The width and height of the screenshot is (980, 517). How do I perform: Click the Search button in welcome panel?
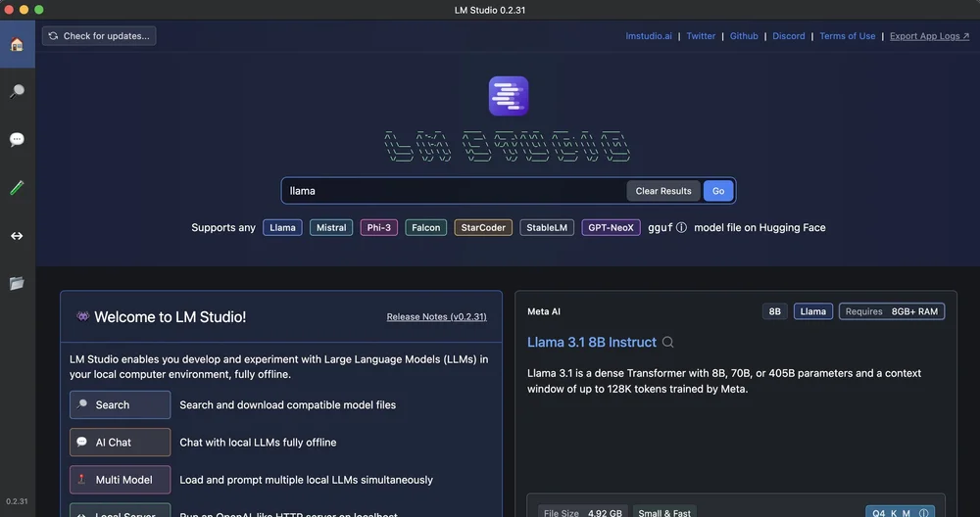[120, 404]
